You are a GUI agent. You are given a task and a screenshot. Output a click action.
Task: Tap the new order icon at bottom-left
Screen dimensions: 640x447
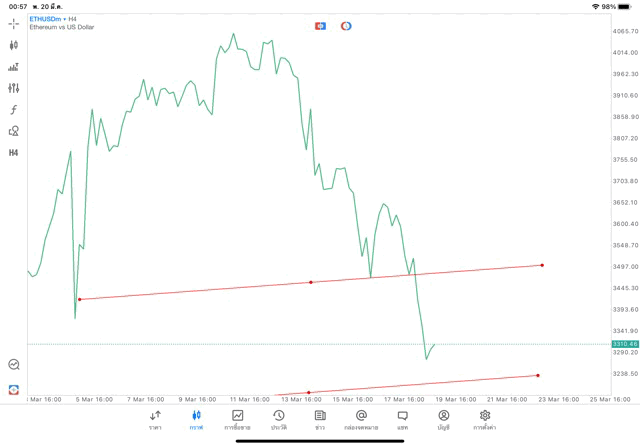click(x=14, y=389)
